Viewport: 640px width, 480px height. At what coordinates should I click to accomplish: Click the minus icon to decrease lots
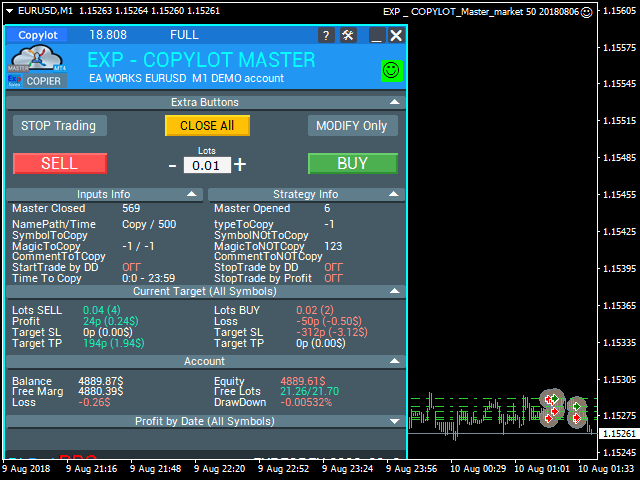click(172, 165)
